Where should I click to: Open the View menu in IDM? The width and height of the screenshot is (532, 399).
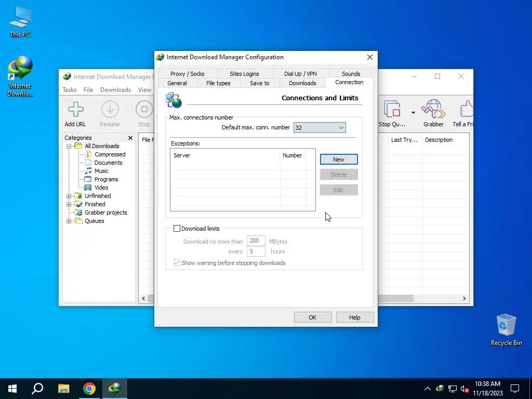tap(144, 90)
